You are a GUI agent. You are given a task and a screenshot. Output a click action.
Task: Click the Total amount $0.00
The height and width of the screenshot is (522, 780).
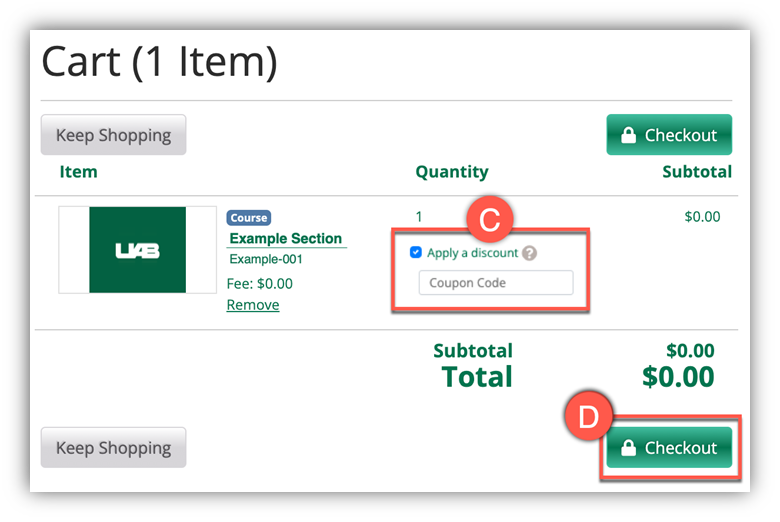[678, 377]
